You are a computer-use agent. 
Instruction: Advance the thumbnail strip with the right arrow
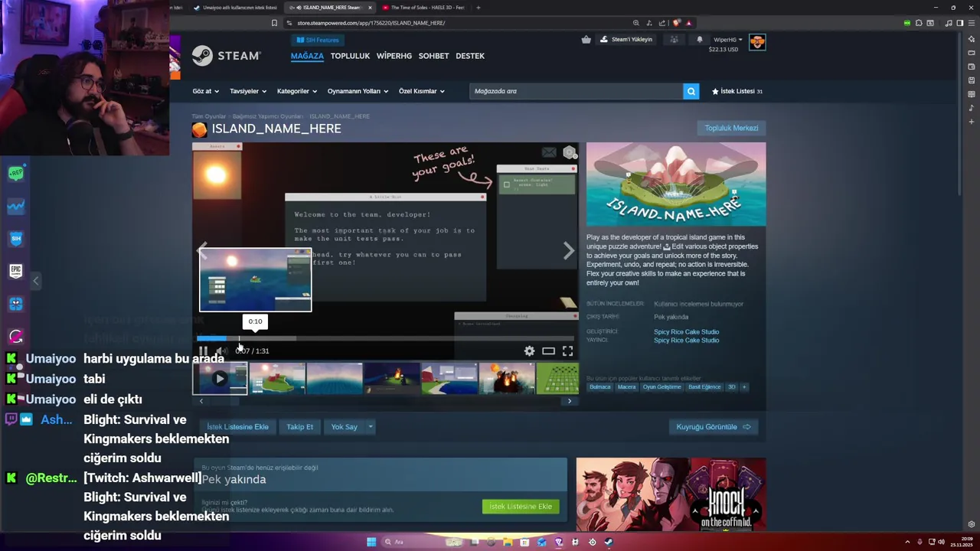click(569, 401)
